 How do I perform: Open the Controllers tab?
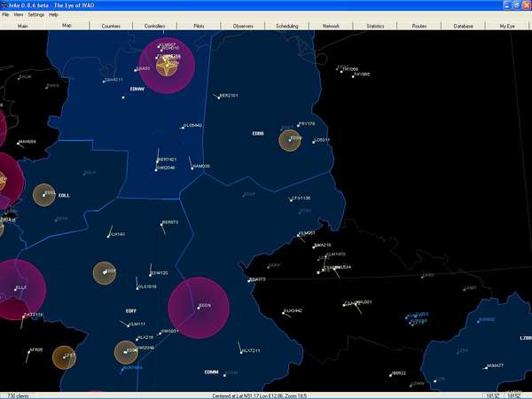point(154,26)
